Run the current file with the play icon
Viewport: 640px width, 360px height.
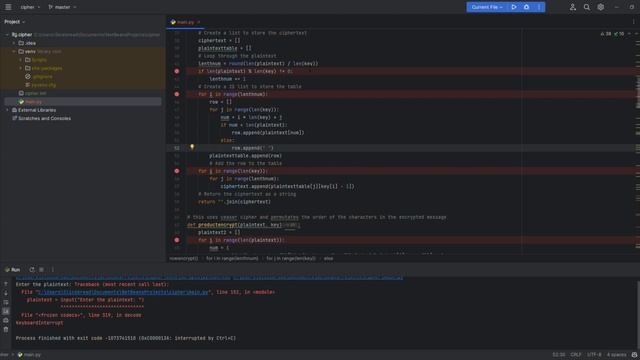[x=514, y=7]
